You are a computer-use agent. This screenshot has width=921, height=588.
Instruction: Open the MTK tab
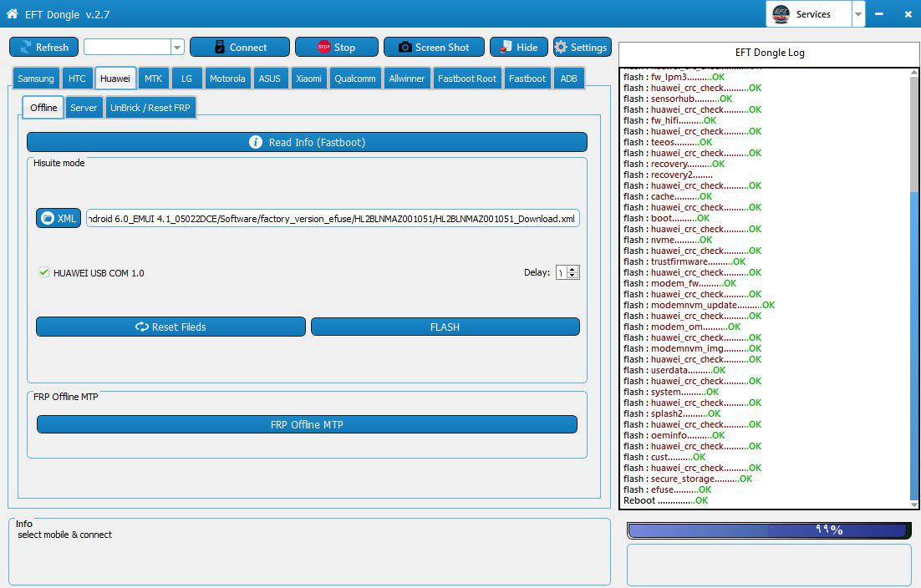click(153, 79)
